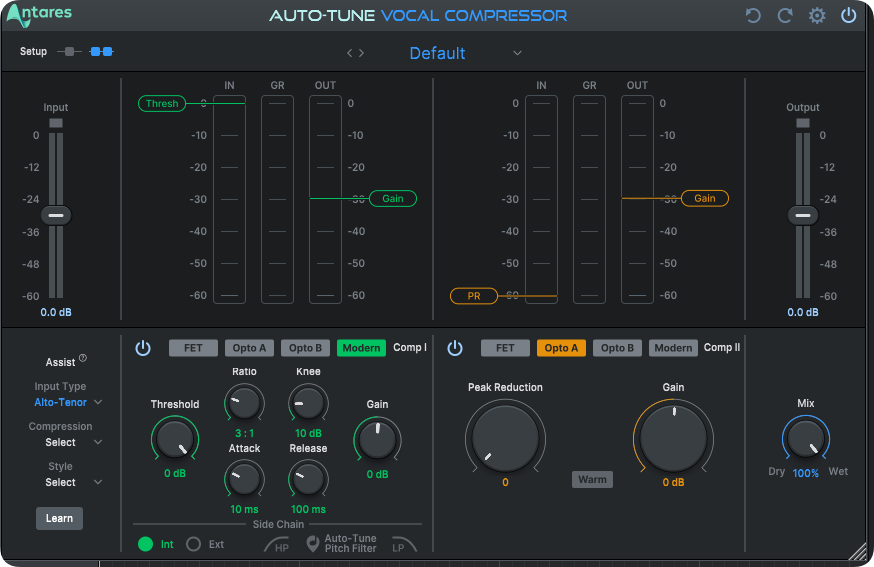Click the Thresh handle on Comp I meter
The height and width of the screenshot is (567, 874).
(162, 104)
